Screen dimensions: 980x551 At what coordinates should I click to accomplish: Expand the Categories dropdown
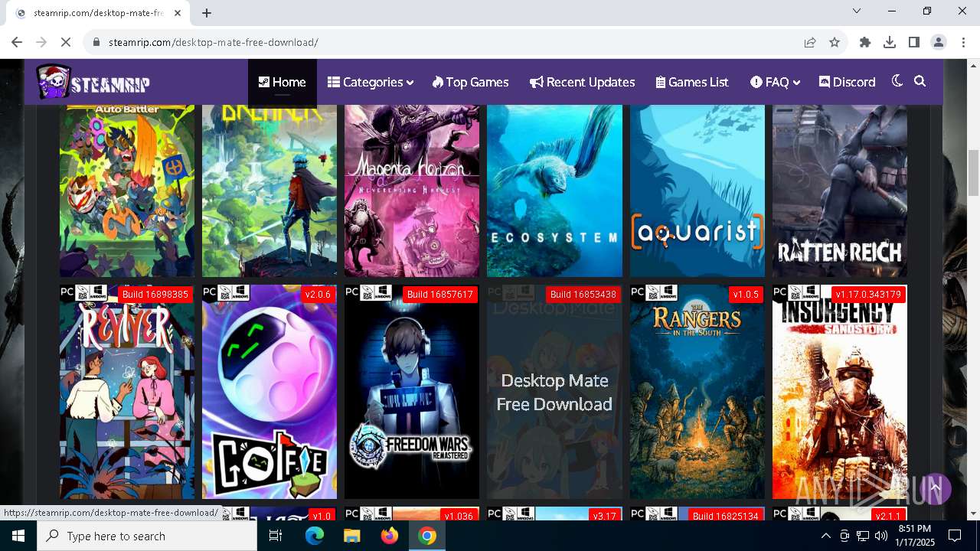(371, 82)
